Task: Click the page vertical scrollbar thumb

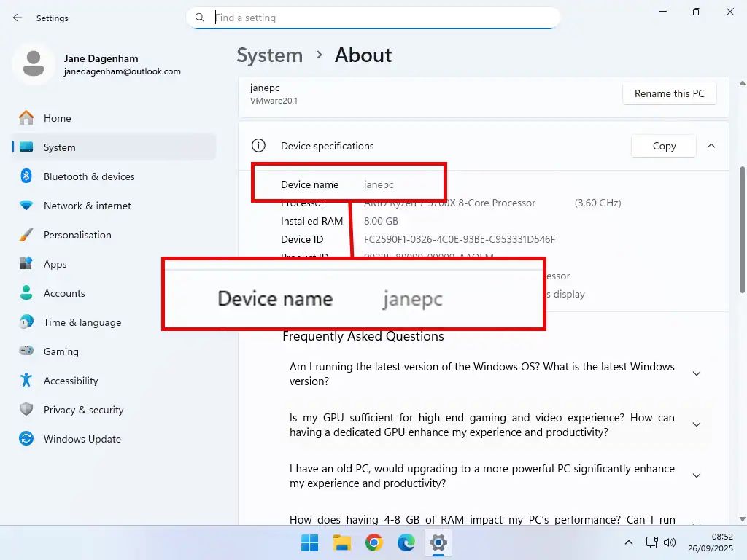Action: click(742, 230)
